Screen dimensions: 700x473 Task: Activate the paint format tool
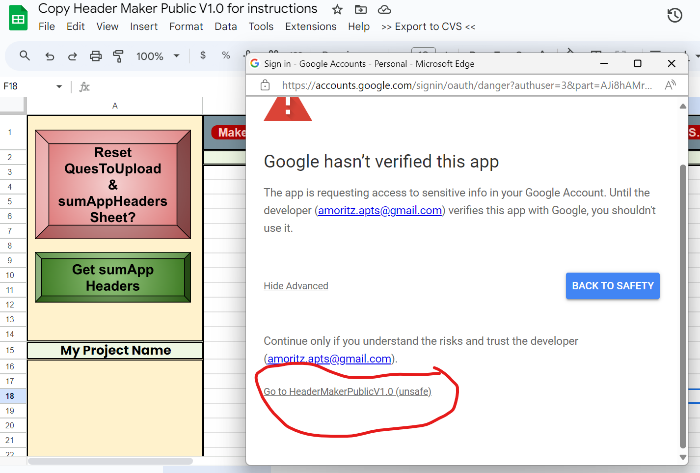[x=118, y=56]
